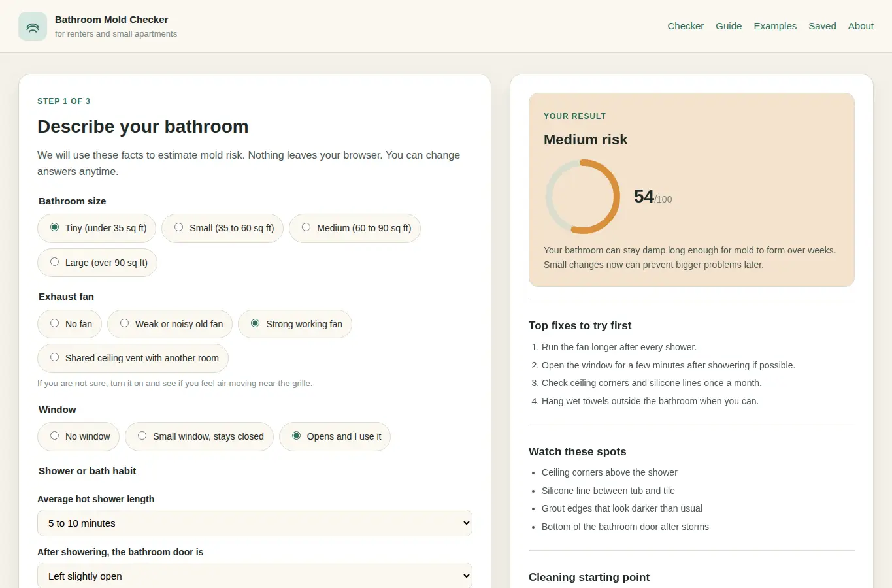
Task: Open the Average hot shower length dropdown
Action: [255, 523]
